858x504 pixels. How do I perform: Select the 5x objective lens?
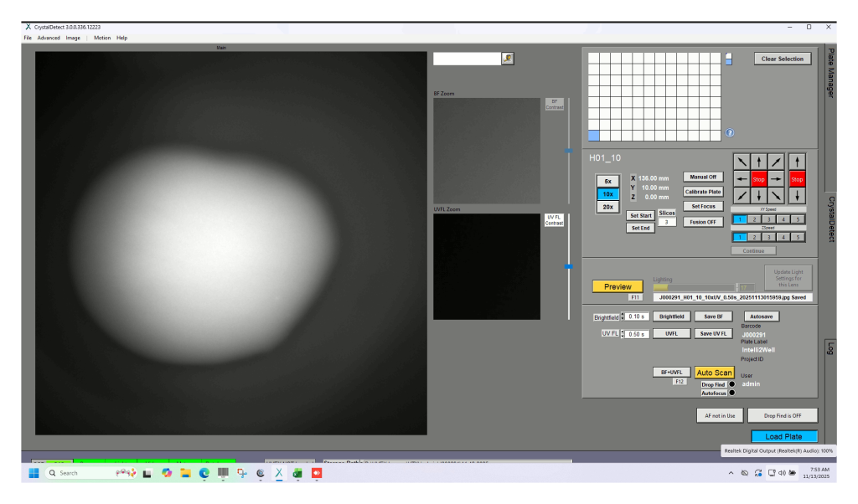point(608,181)
